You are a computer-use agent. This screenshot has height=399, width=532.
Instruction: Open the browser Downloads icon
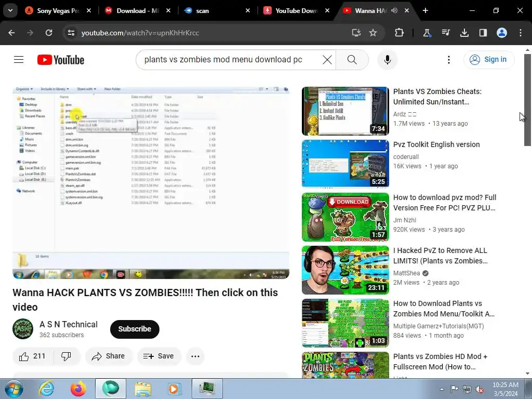464,33
